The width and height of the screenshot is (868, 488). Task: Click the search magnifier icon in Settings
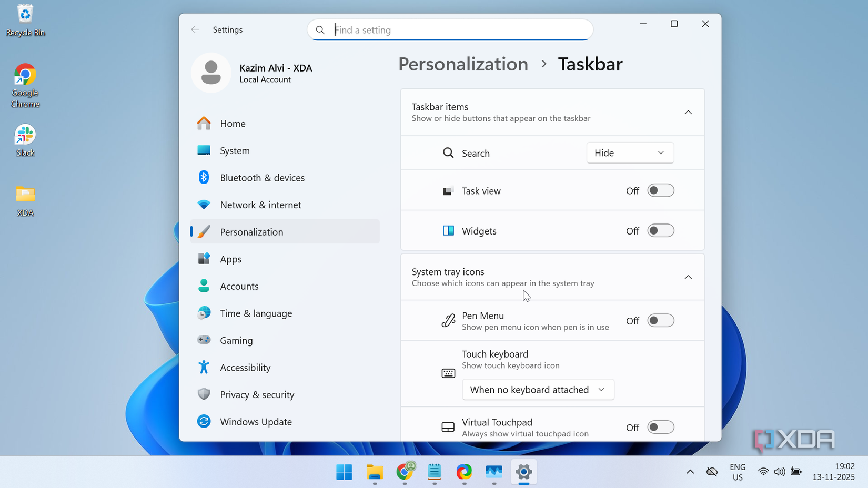(320, 30)
